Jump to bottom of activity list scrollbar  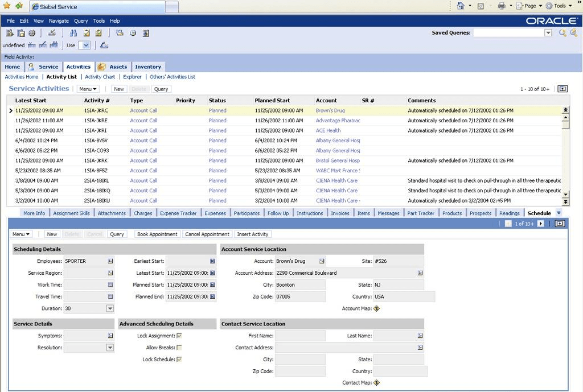(x=565, y=202)
